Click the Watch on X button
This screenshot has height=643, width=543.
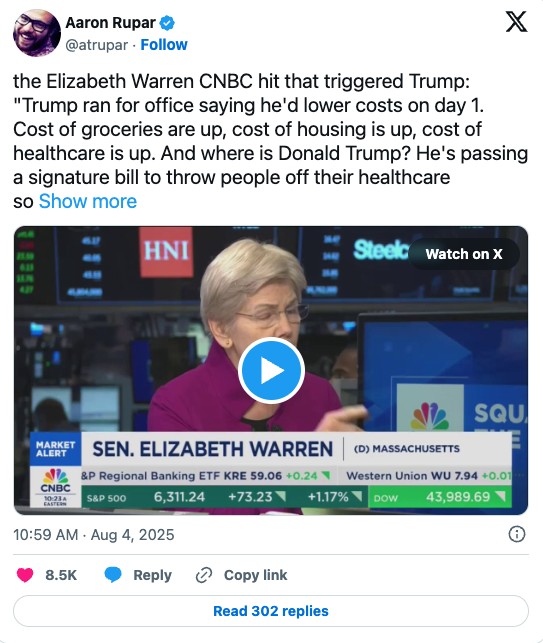464,254
